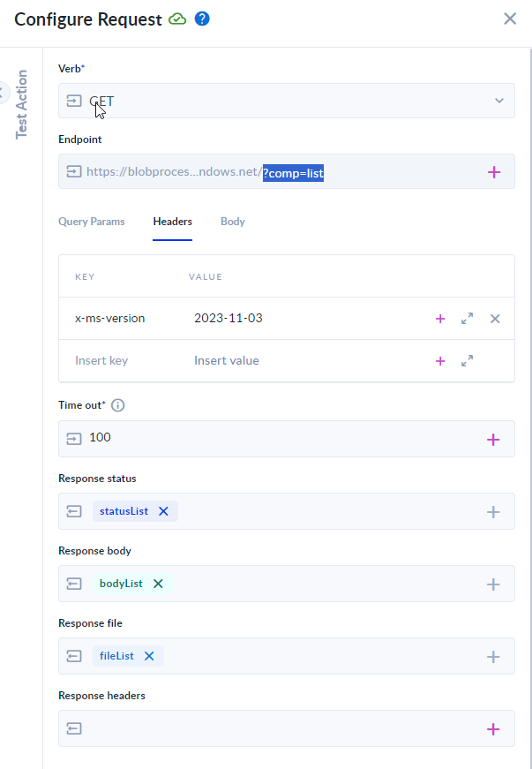Close the Configure Request panel
Image resolution: width=532 pixels, height=769 pixels.
[x=509, y=19]
